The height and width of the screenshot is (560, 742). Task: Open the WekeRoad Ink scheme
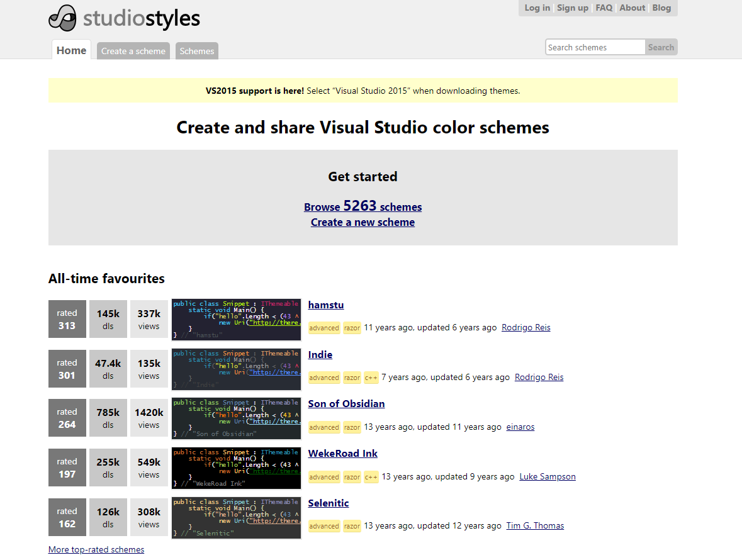pos(342,454)
